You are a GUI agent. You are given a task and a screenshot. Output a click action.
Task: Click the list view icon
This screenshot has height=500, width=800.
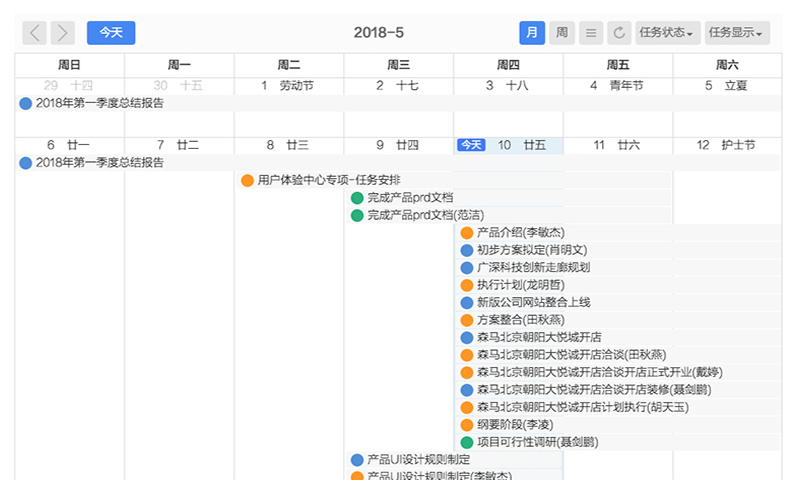[591, 33]
